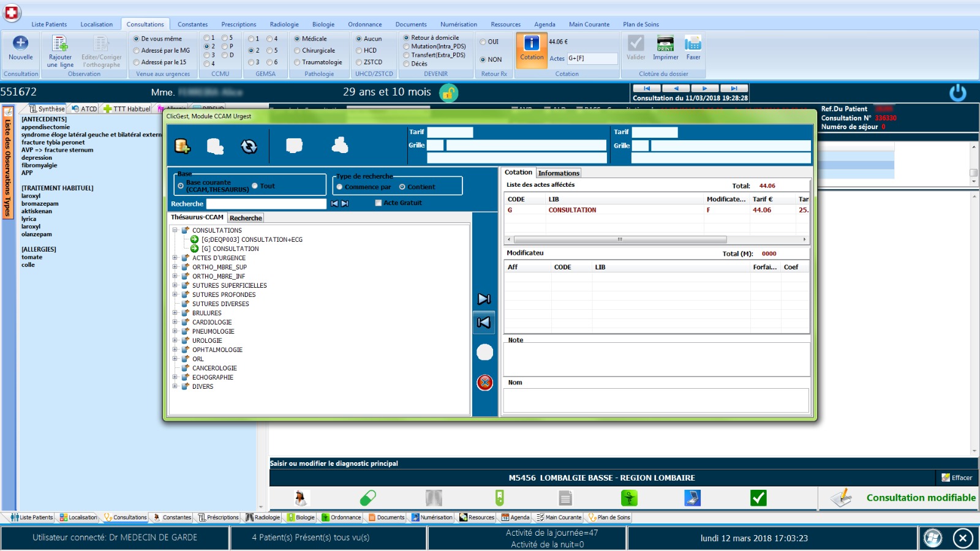The image size is (980, 551).
Task: Click the green test tube biology icon
Action: click(x=500, y=498)
